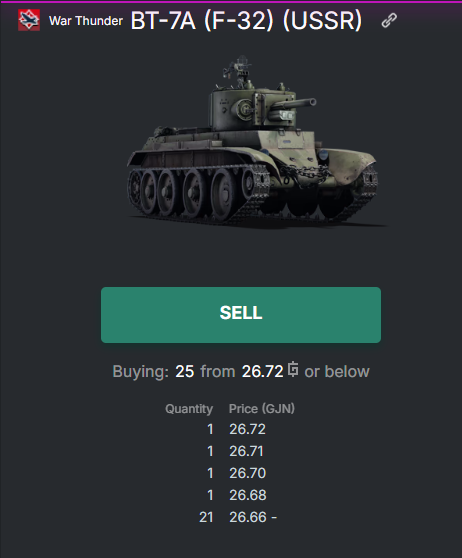Click the green SELL button
The image size is (462, 558).
(241, 315)
